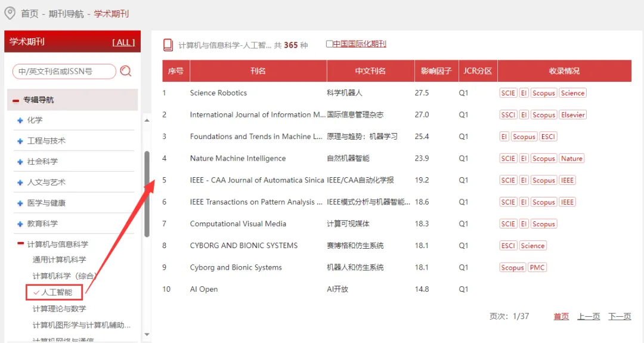
Task: Click the JCR分区 column header
Action: 478,70
